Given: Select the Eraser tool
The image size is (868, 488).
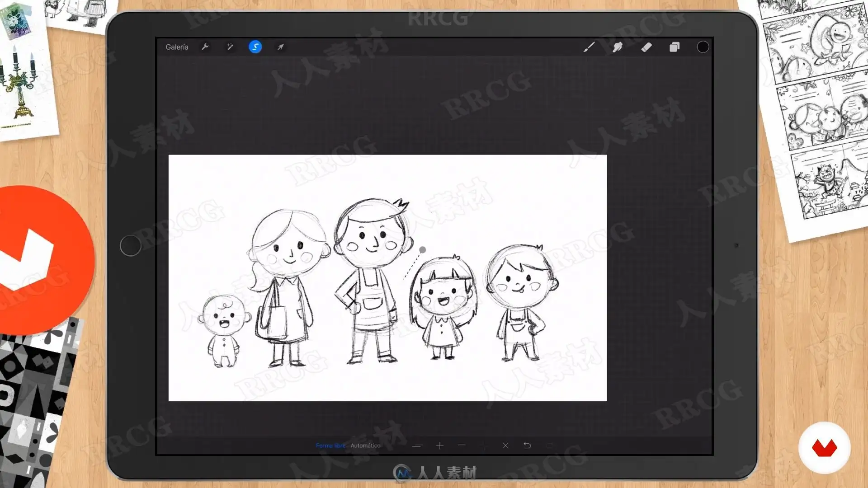Looking at the screenshot, I should [646, 47].
